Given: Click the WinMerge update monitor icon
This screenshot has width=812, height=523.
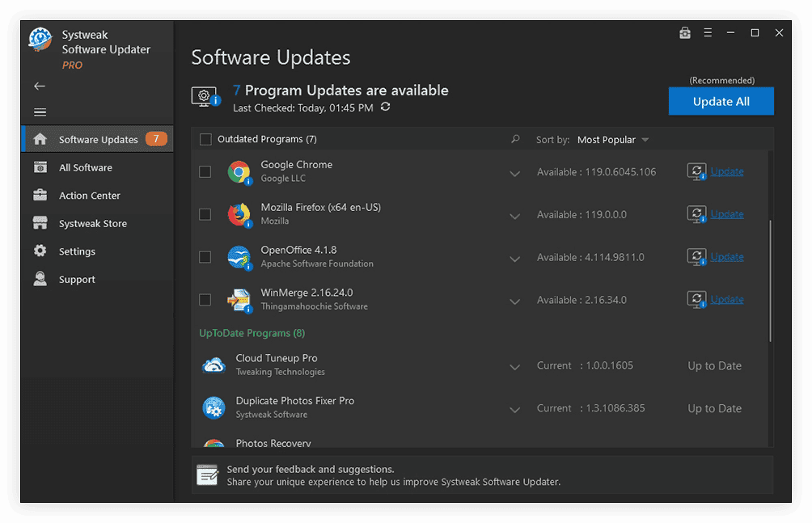Looking at the screenshot, I should [696, 299].
